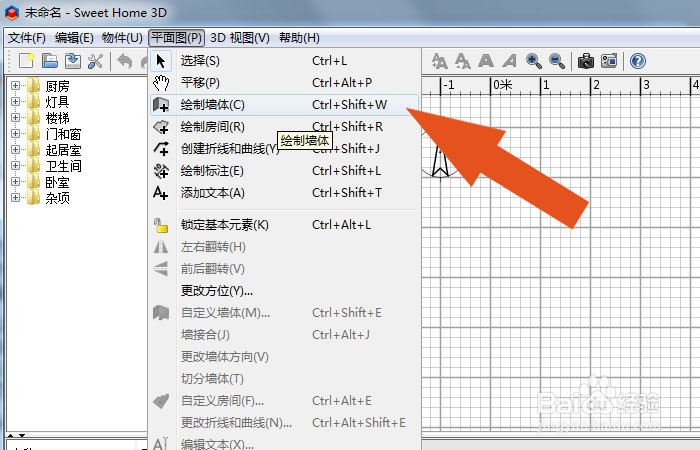
Task: Click the 0米 mark on horizontal ruler
Action: tap(503, 85)
